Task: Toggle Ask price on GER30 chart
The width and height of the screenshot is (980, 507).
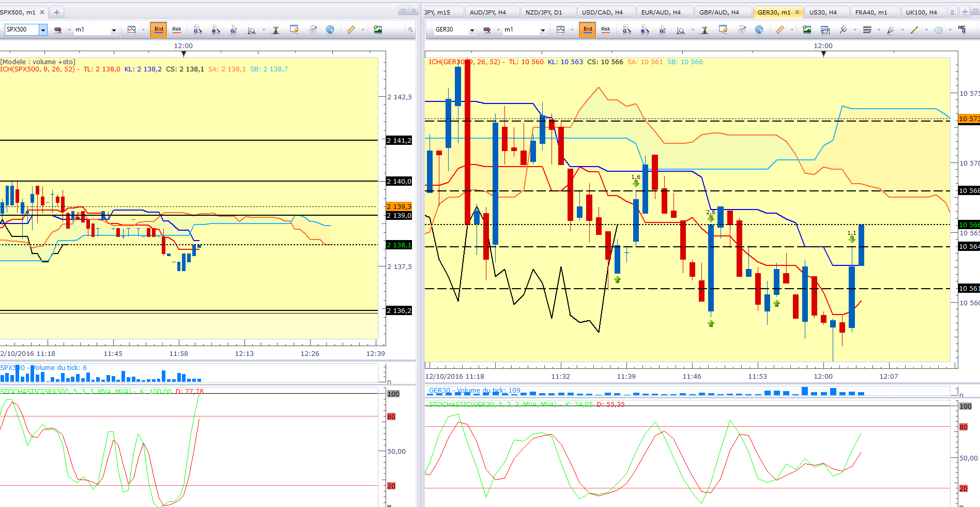Action: pos(606,29)
